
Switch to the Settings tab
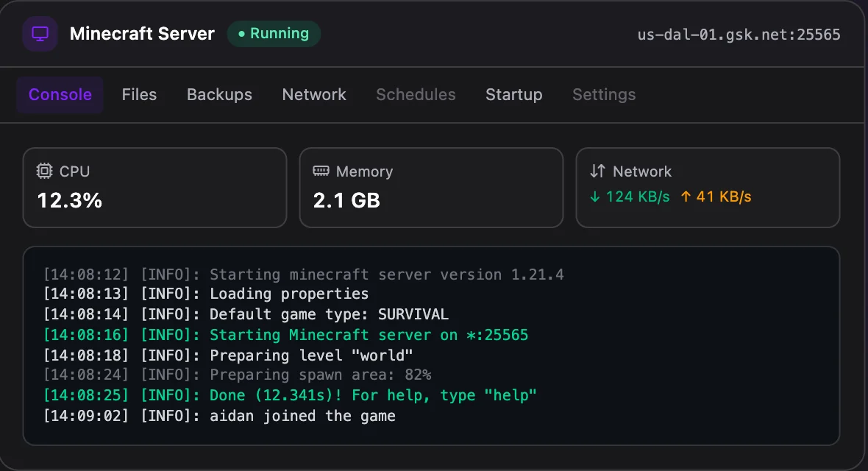point(604,95)
